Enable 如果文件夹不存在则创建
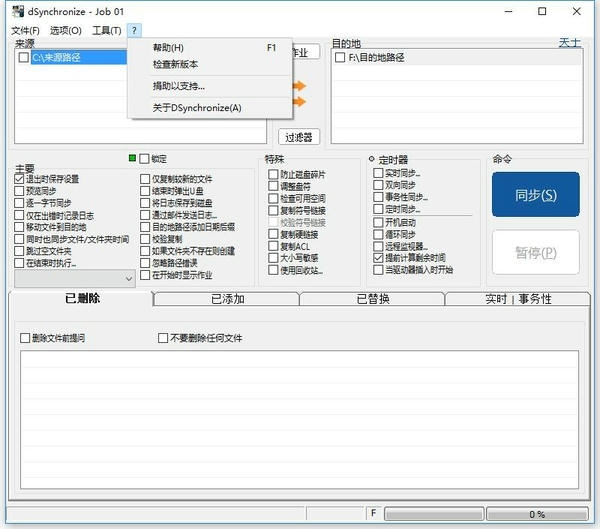The height and width of the screenshot is (529, 600). (145, 251)
